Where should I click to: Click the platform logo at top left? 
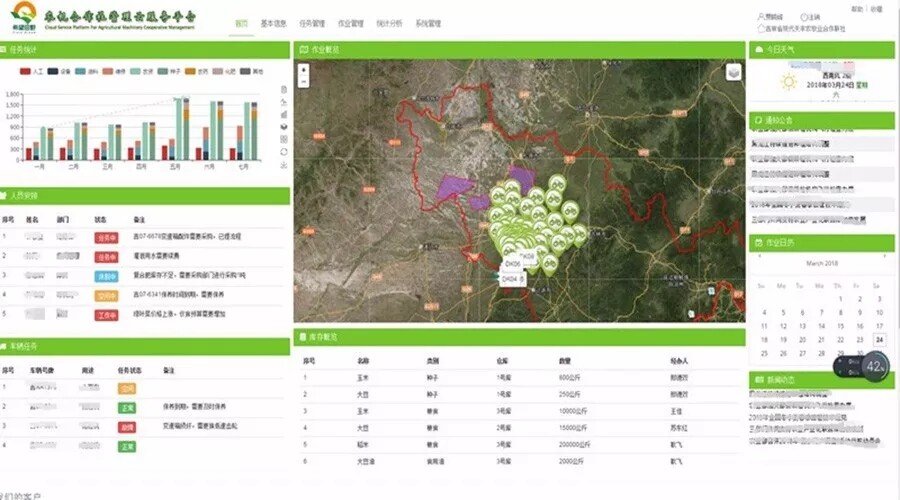pyautogui.click(x=24, y=17)
